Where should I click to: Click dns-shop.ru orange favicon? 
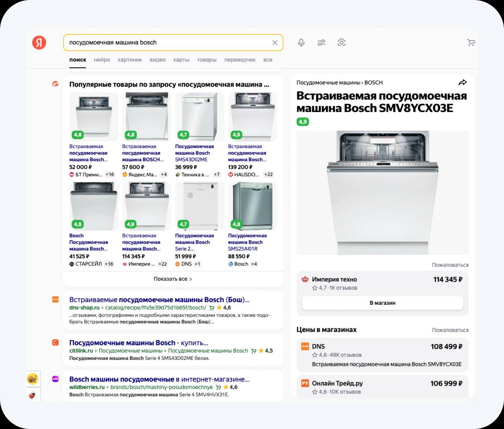point(55,300)
